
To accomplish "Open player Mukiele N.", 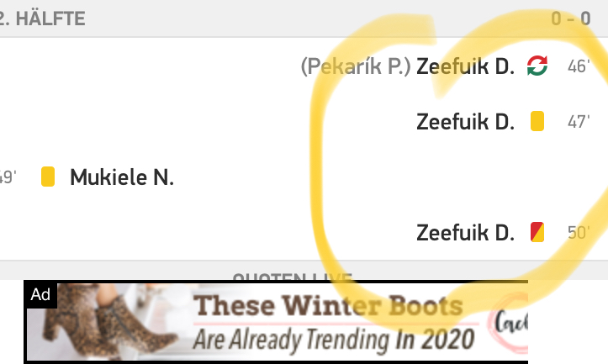I will (122, 177).
